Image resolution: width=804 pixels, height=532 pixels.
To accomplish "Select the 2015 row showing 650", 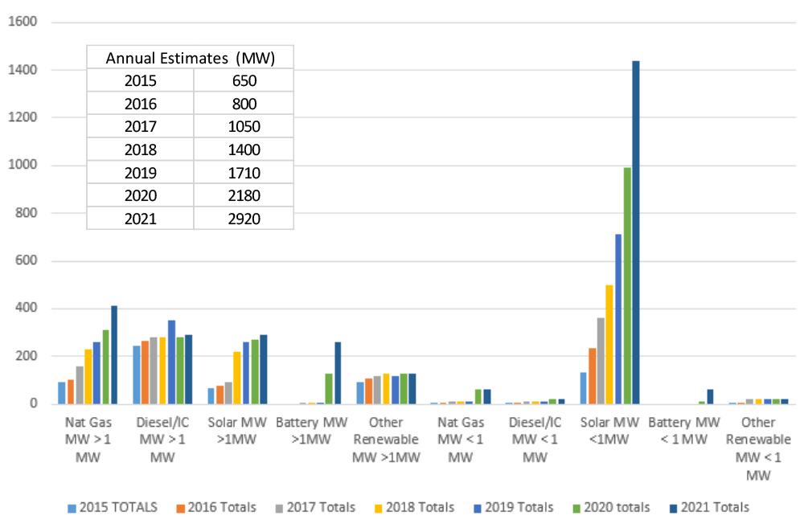I will pyautogui.click(x=190, y=80).
